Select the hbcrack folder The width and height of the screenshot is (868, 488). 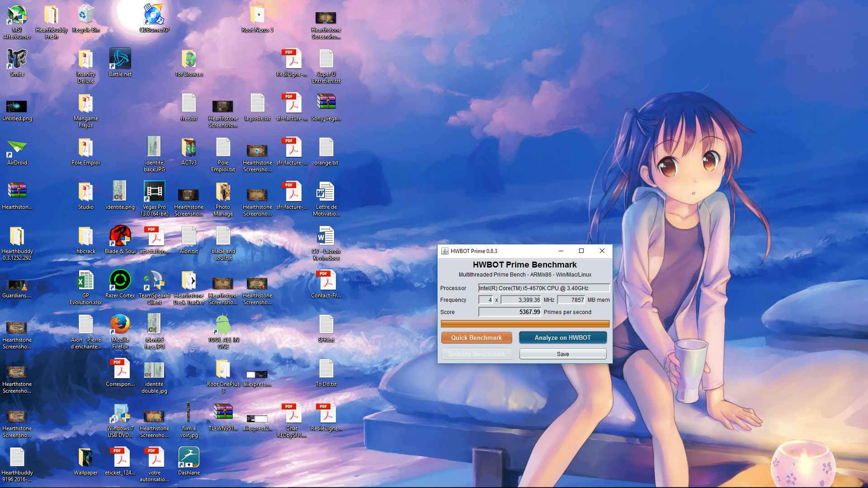tap(86, 239)
